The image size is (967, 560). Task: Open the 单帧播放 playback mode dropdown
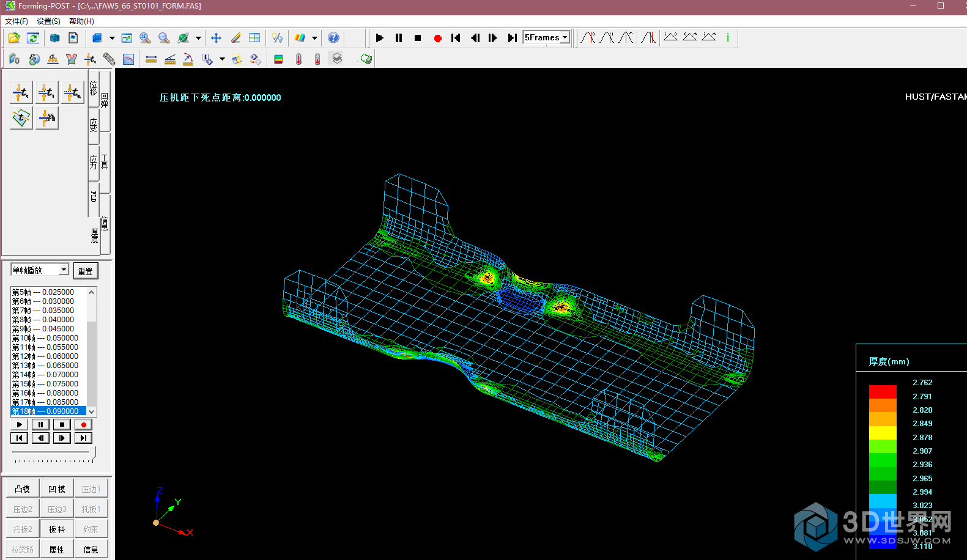click(64, 270)
